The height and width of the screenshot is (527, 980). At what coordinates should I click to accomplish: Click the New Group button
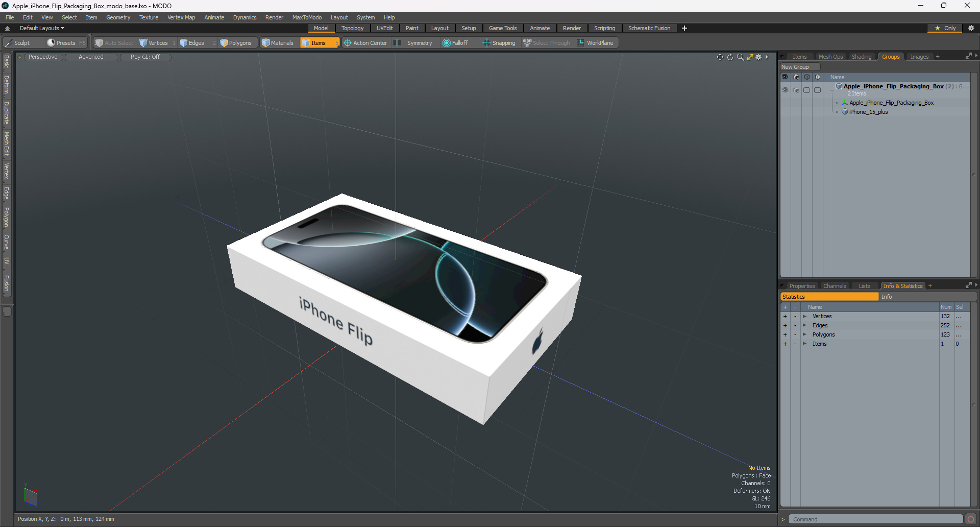[799, 67]
